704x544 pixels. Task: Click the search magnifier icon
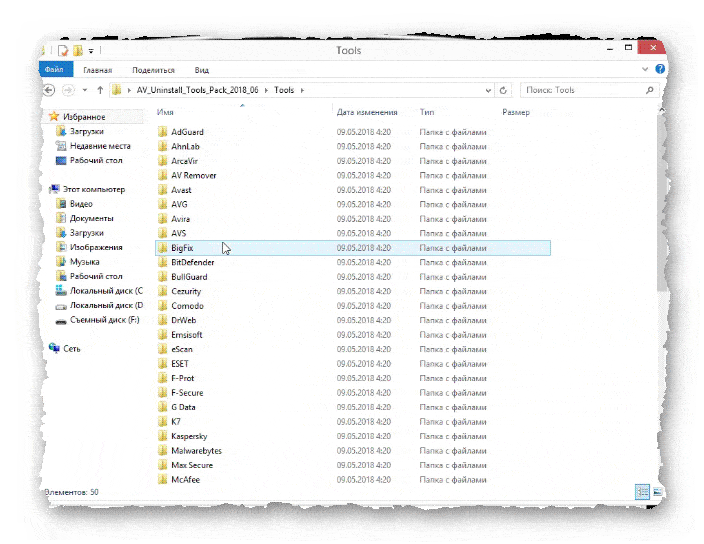tap(650, 90)
